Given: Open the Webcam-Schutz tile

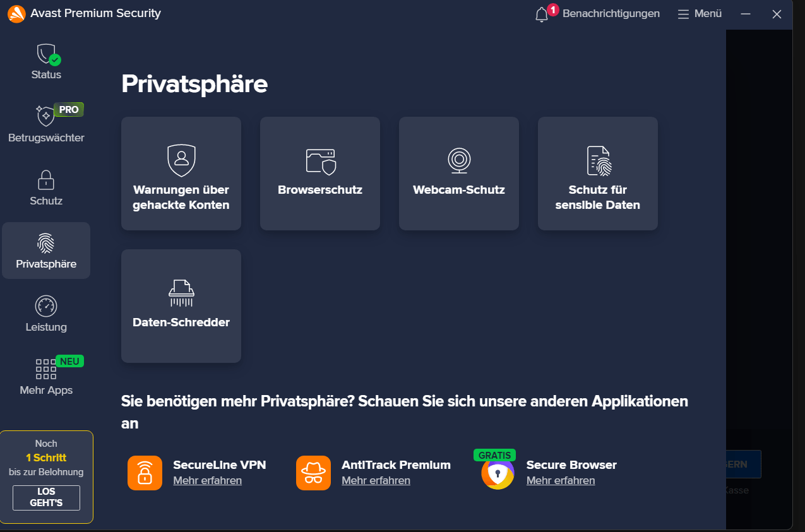Looking at the screenshot, I should pos(458,173).
